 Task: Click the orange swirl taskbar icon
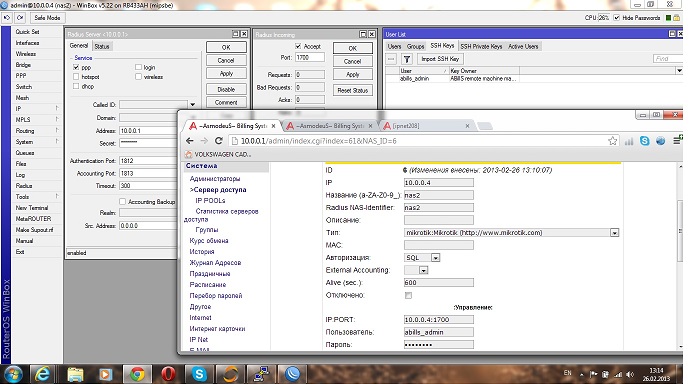point(230,374)
